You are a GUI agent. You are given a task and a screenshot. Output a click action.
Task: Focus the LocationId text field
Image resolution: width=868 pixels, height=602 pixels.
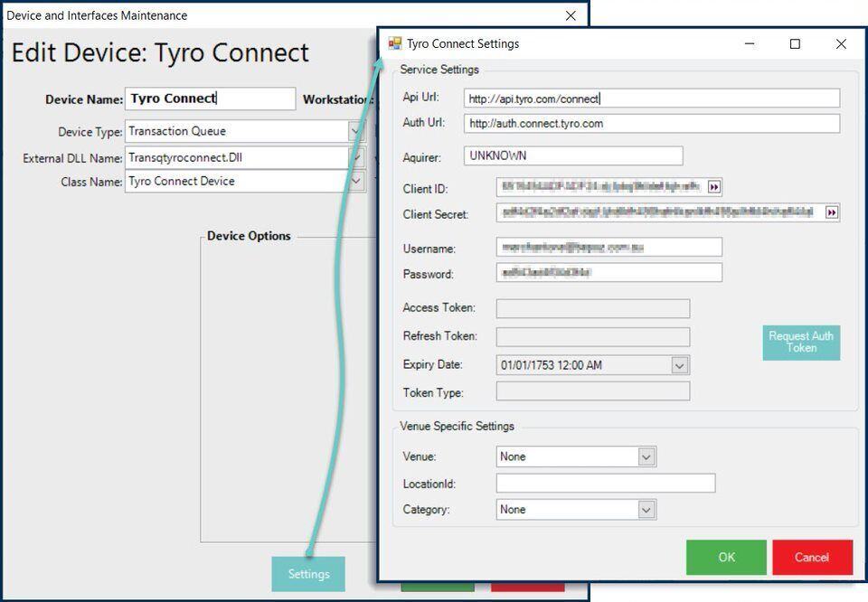[x=605, y=484]
